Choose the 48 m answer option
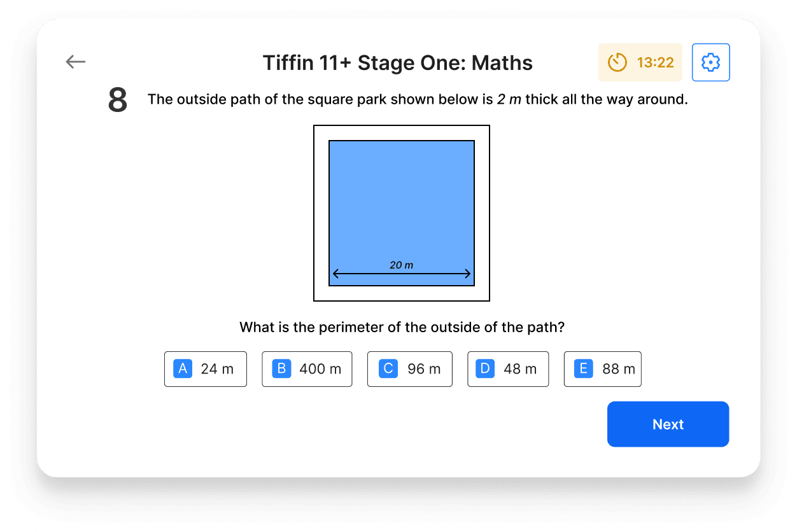Image resolution: width=797 pixels, height=532 pixels. click(x=508, y=369)
